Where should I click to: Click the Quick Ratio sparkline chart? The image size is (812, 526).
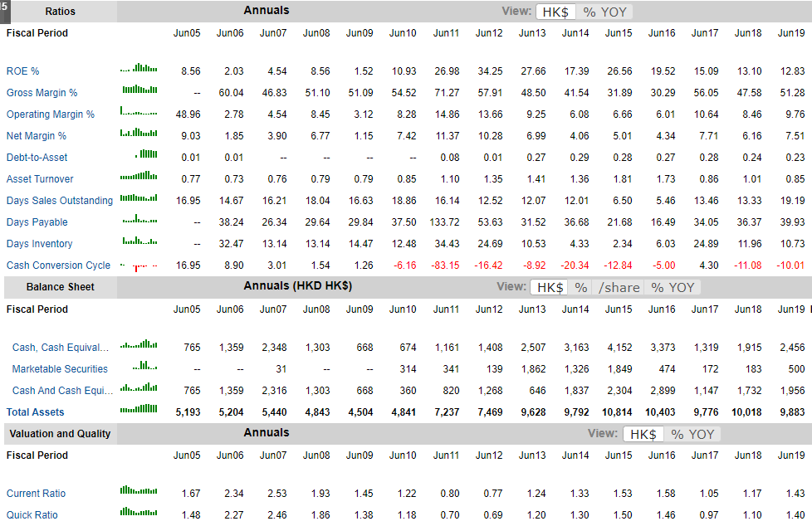[x=139, y=512]
